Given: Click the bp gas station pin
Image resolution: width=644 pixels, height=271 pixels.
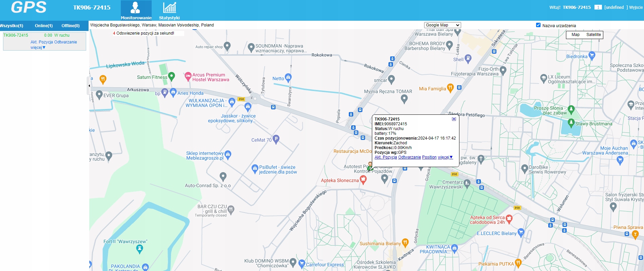Looking at the screenshot, I should [165, 92].
